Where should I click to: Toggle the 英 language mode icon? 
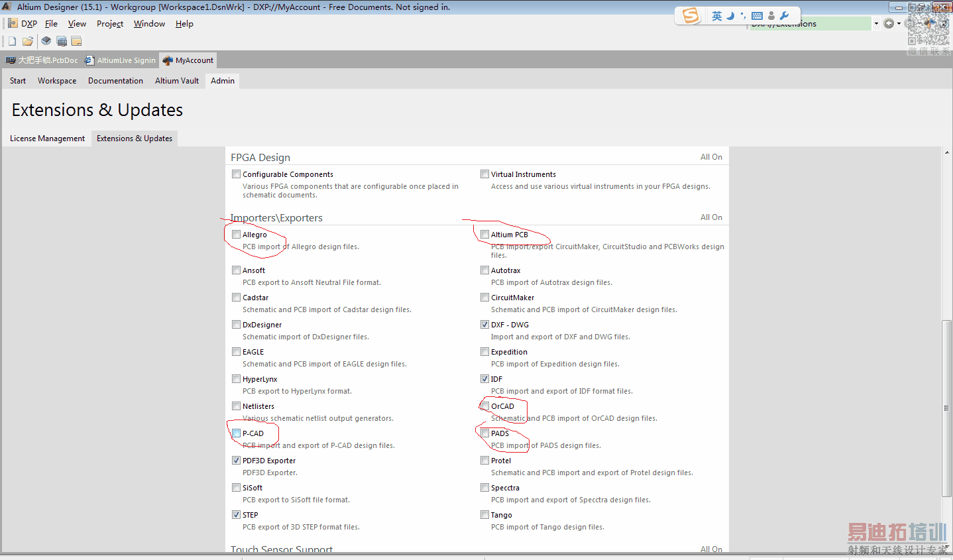pyautogui.click(x=717, y=16)
